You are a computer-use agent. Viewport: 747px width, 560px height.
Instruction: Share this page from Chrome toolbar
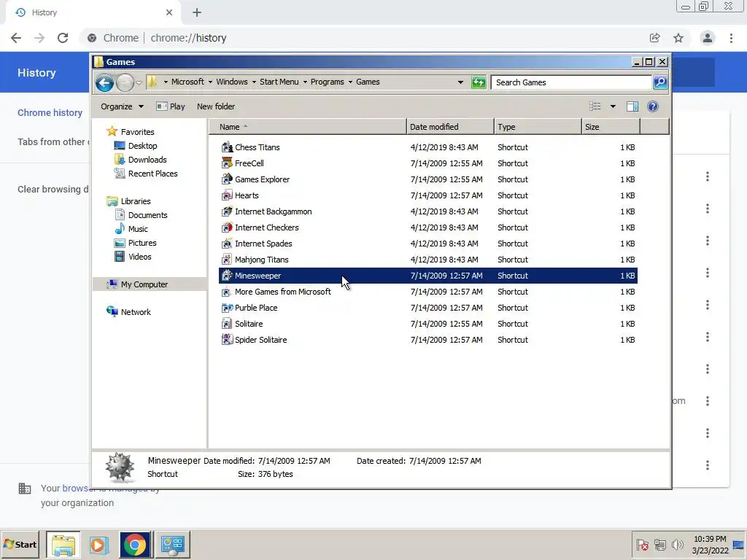655,38
